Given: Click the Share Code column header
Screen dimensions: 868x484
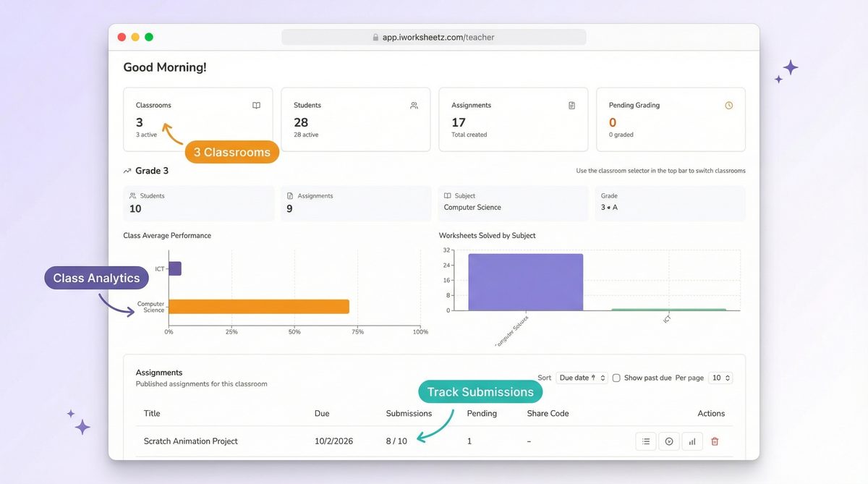Looking at the screenshot, I should (548, 414).
